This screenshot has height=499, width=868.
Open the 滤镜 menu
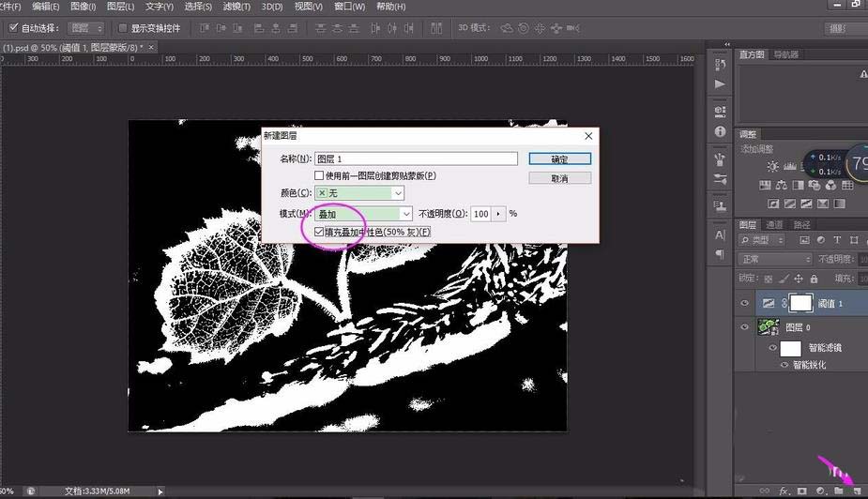(x=237, y=7)
